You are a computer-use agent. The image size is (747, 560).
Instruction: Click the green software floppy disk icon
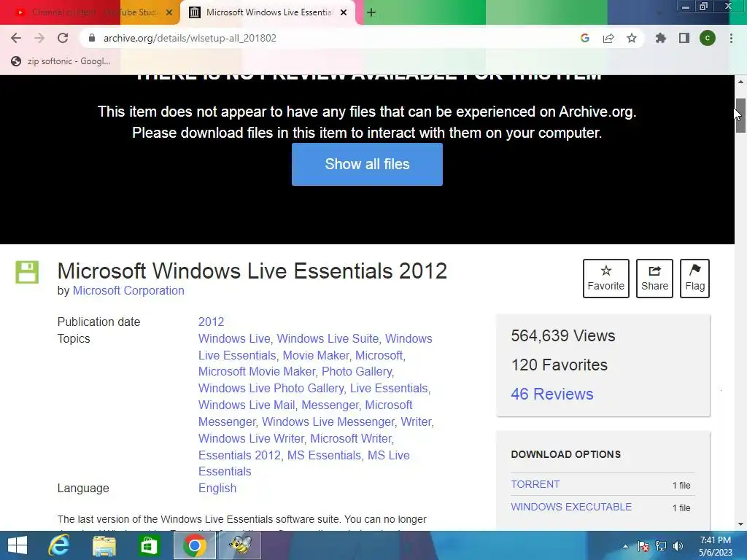(27, 272)
